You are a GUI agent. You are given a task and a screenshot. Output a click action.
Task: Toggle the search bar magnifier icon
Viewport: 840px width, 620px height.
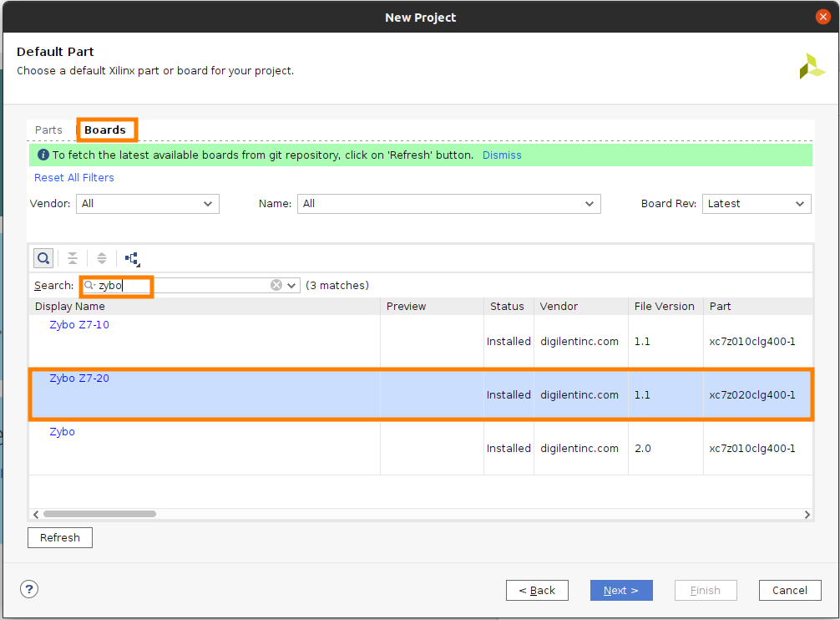(43, 258)
